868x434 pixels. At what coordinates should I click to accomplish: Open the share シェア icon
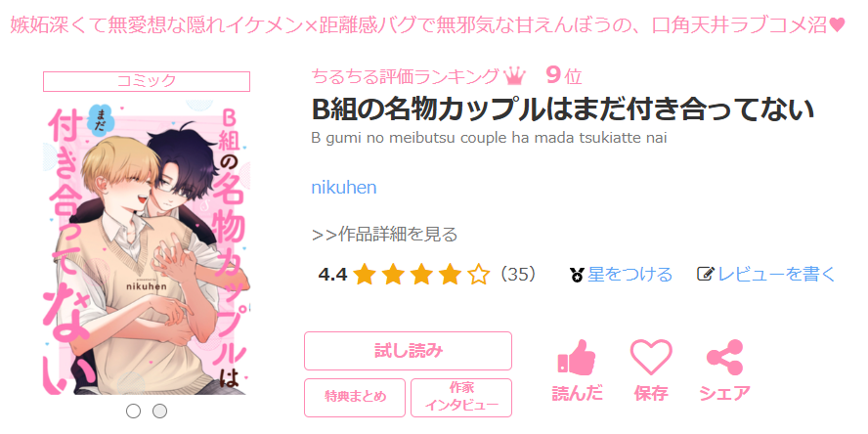point(724,358)
